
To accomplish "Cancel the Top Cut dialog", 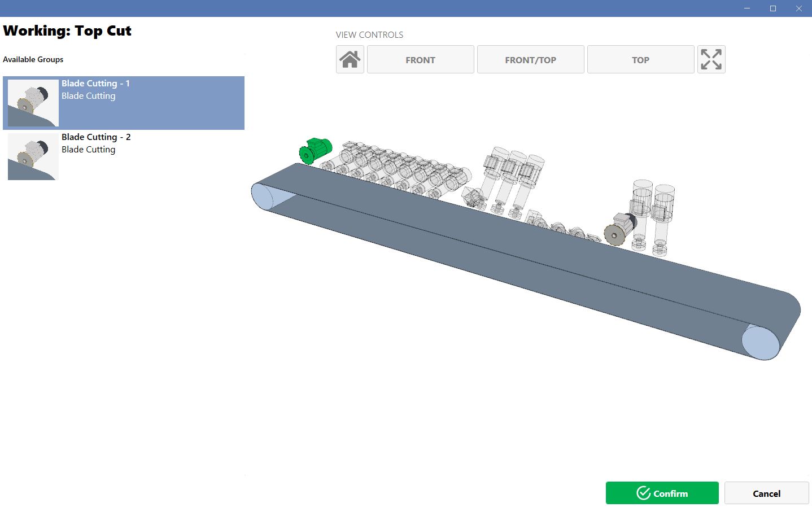I will point(767,493).
